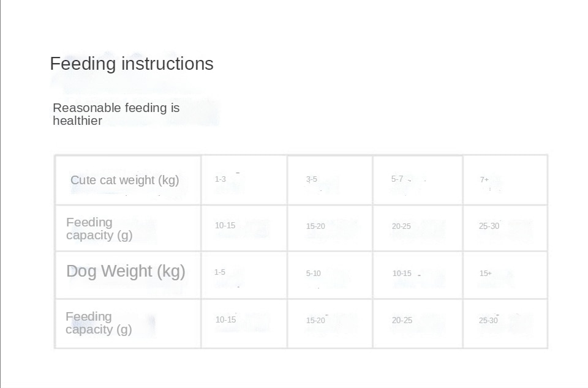This screenshot has width=588, height=388.
Task: Select the 5-7 cat weight cell
Action: 398,179
